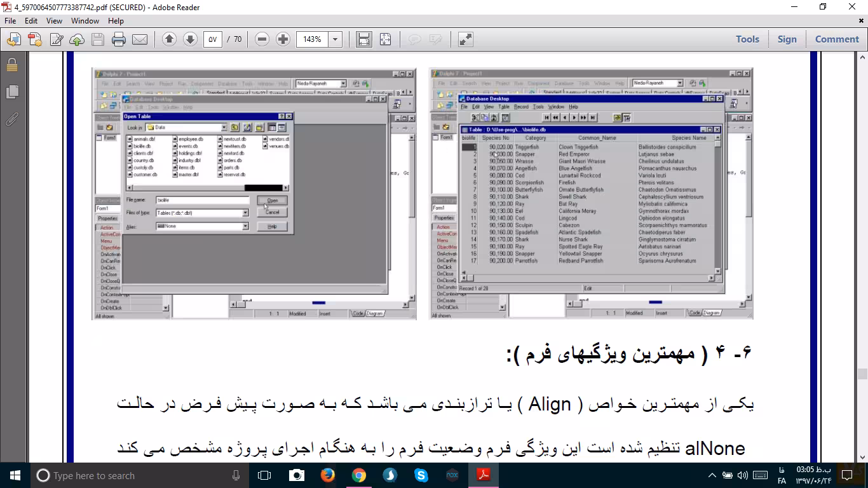Screen dimensions: 868x488
Task: Open Skype from the taskbar
Action: click(421, 475)
